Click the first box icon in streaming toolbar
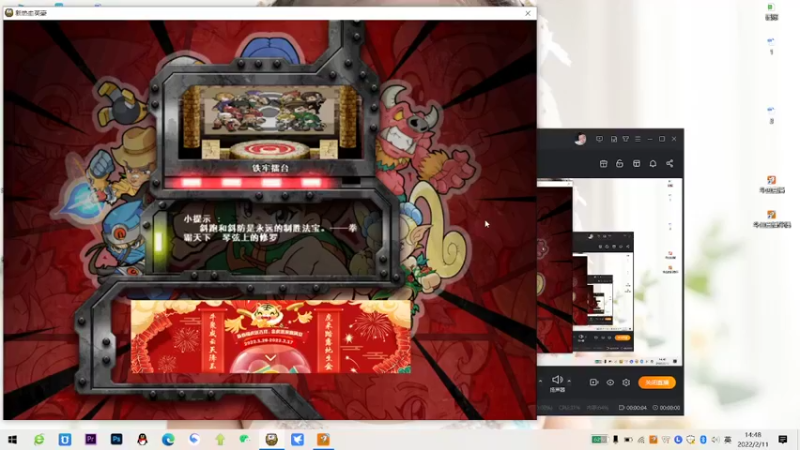 coord(604,164)
